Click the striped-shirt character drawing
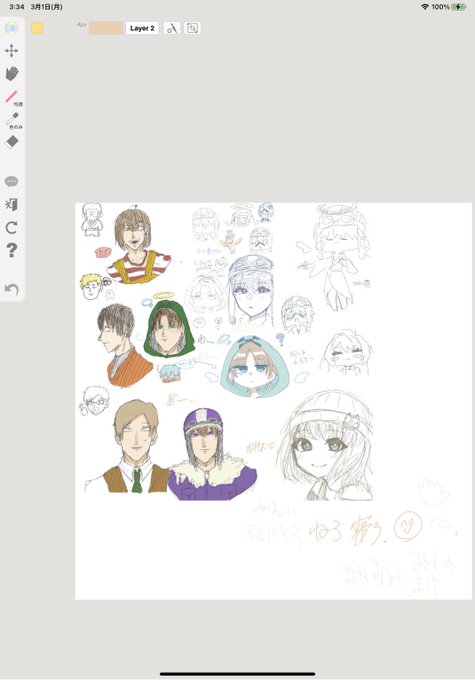The width and height of the screenshot is (475, 680). pos(138,246)
